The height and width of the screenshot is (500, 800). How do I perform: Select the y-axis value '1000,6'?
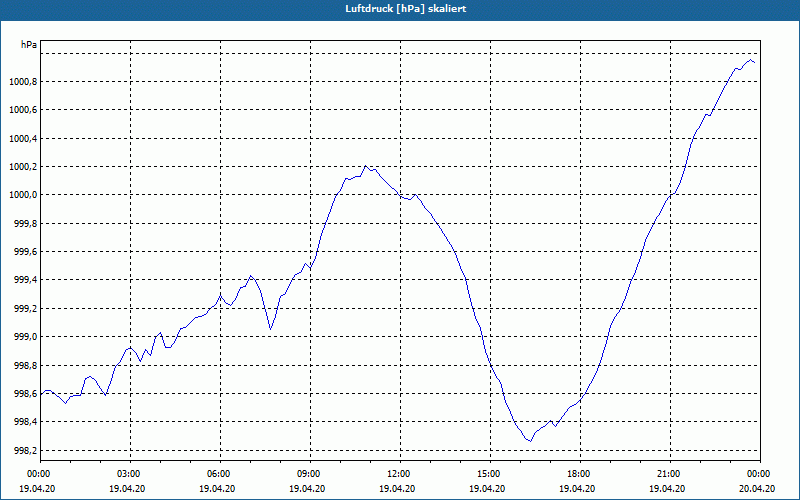pos(22,110)
